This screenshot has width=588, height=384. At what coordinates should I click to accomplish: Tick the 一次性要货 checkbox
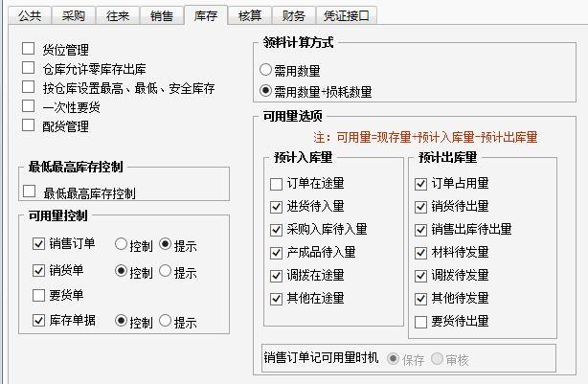(x=28, y=106)
